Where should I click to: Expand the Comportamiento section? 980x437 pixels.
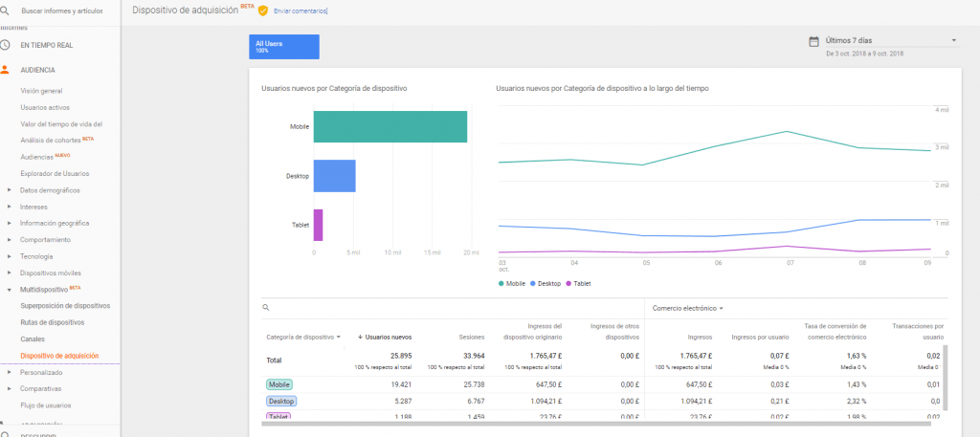point(9,240)
